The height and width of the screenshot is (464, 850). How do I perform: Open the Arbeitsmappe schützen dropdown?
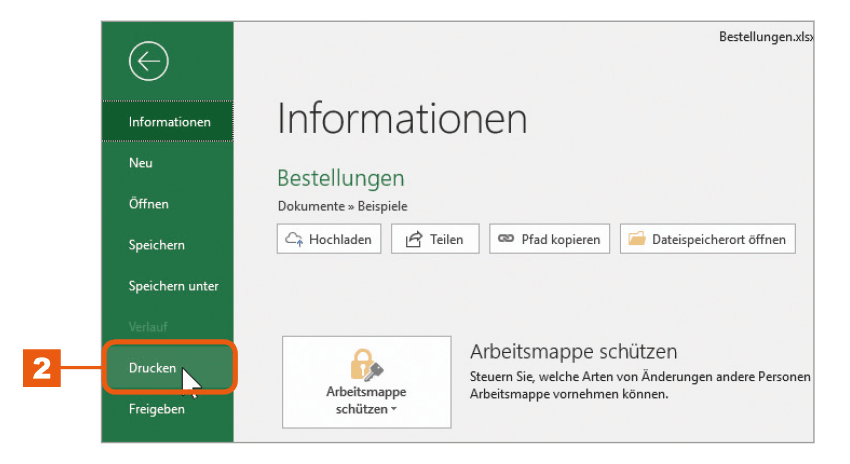(x=366, y=382)
